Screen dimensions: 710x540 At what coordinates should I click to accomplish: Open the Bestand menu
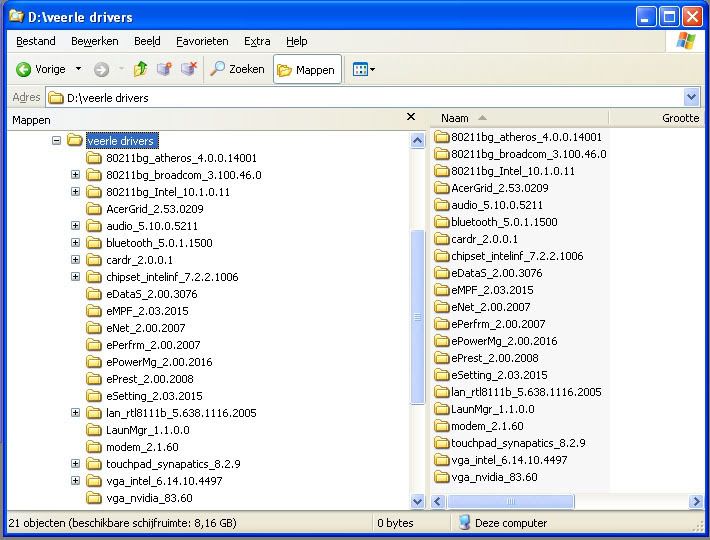pos(36,41)
